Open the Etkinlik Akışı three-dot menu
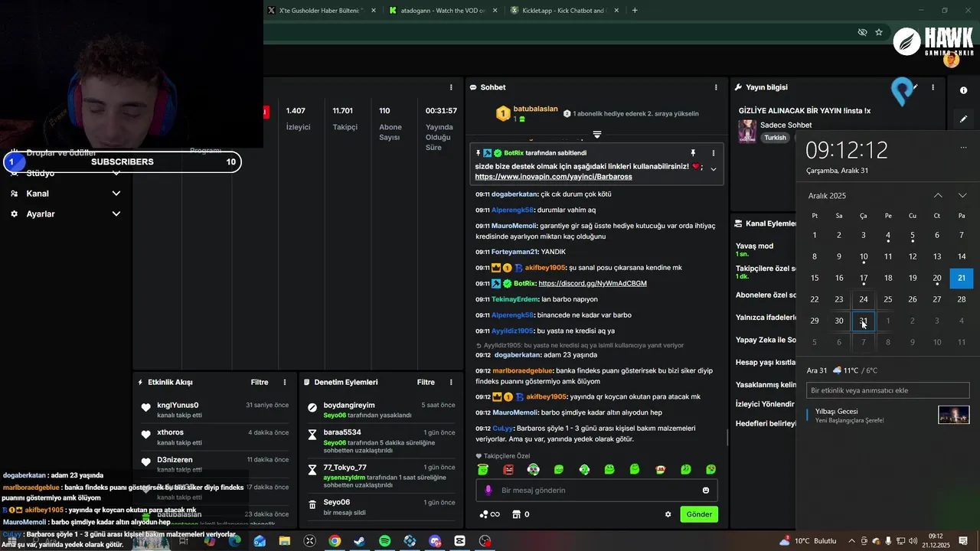 (285, 382)
